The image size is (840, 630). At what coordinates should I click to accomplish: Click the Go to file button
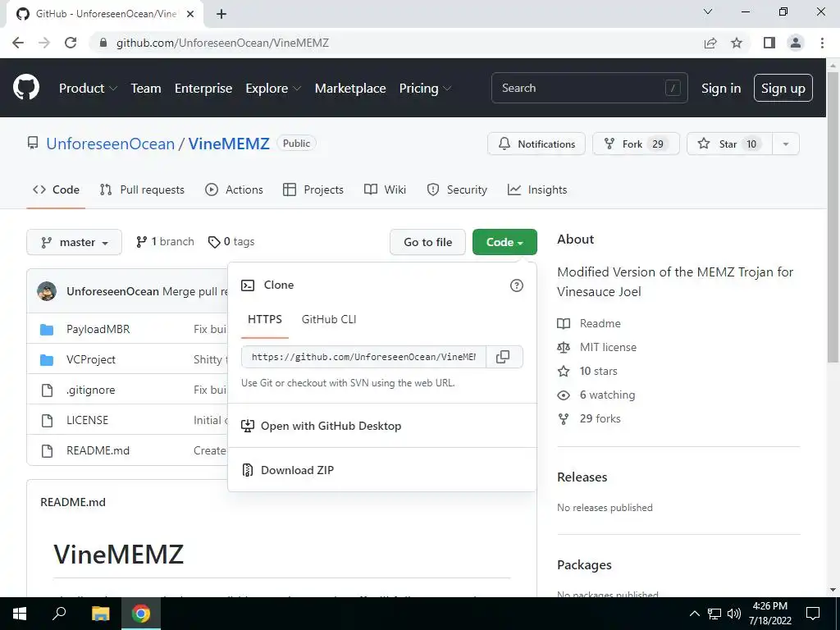(x=427, y=242)
